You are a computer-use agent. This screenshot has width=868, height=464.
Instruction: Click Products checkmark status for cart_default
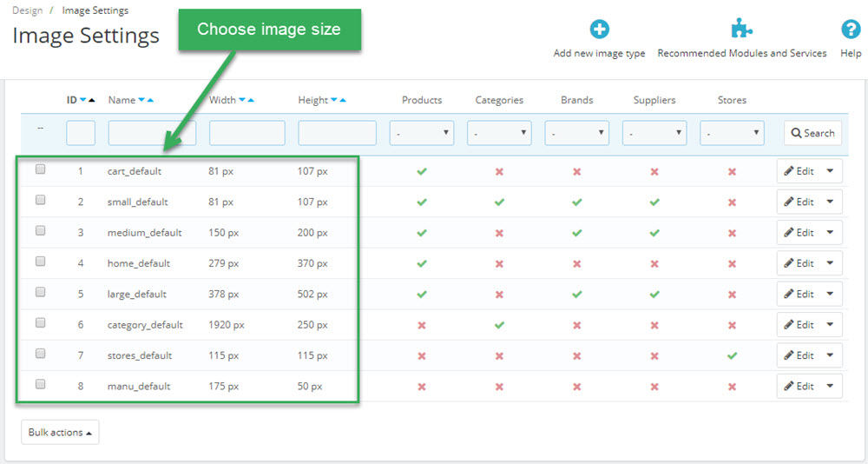(422, 171)
